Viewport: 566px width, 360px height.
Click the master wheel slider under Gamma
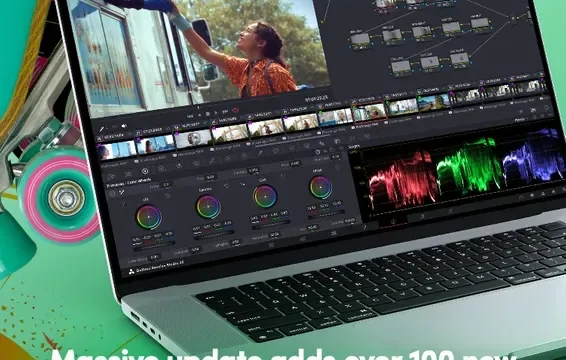click(x=213, y=234)
